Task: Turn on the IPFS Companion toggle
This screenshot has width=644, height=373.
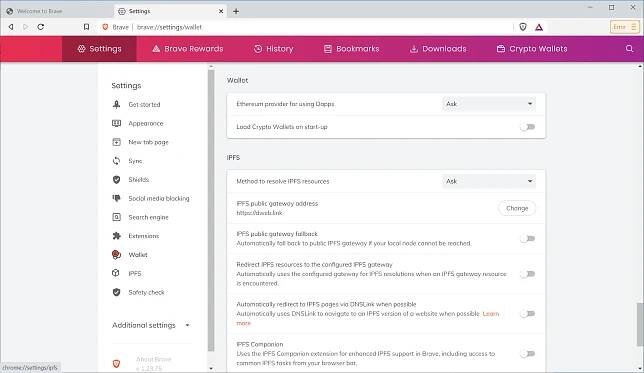Action: (x=528, y=354)
